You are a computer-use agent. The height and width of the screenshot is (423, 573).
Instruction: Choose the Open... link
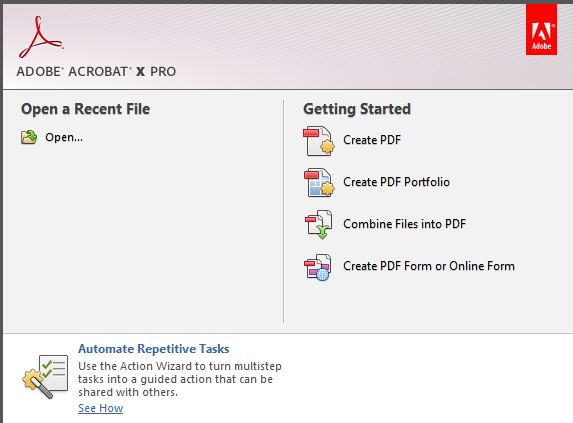[x=64, y=137]
